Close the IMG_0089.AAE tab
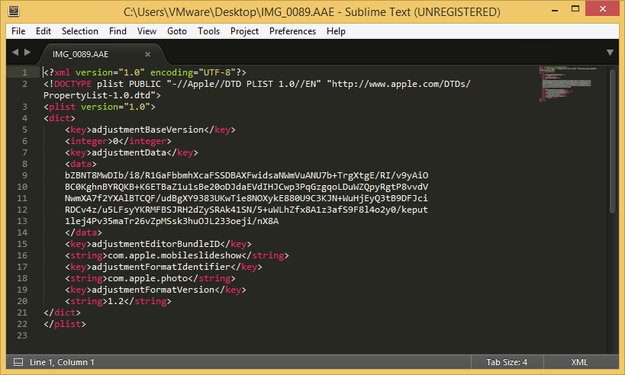This screenshot has height=375, width=625. click(x=147, y=54)
